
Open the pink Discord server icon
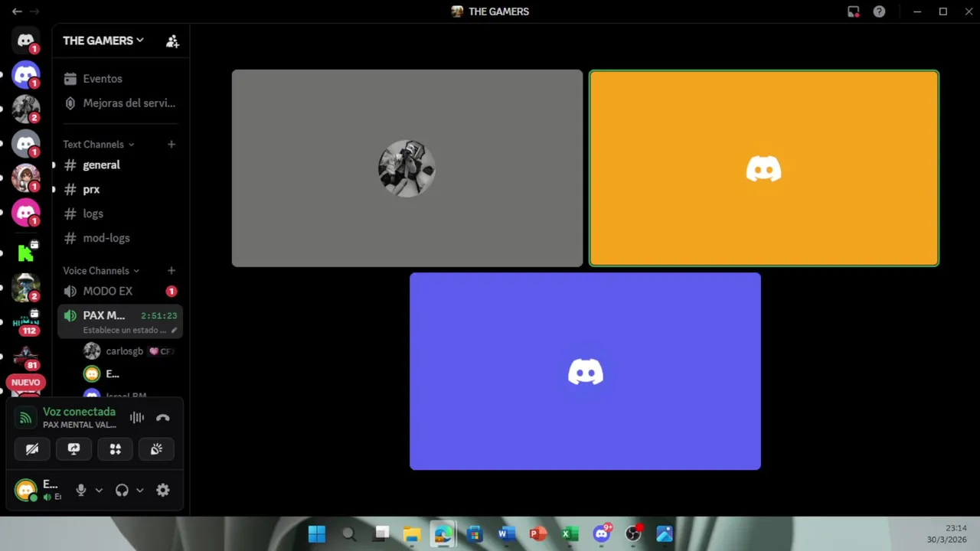(x=26, y=211)
